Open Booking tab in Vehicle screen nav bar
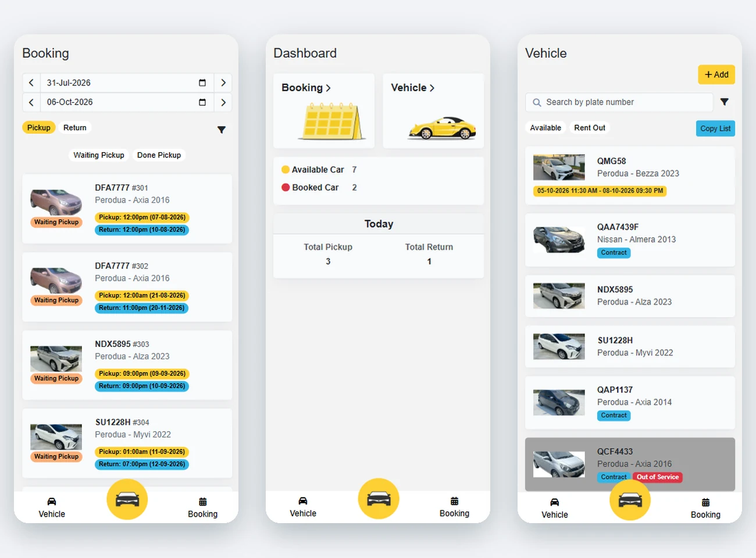The height and width of the screenshot is (558, 756). (705, 508)
